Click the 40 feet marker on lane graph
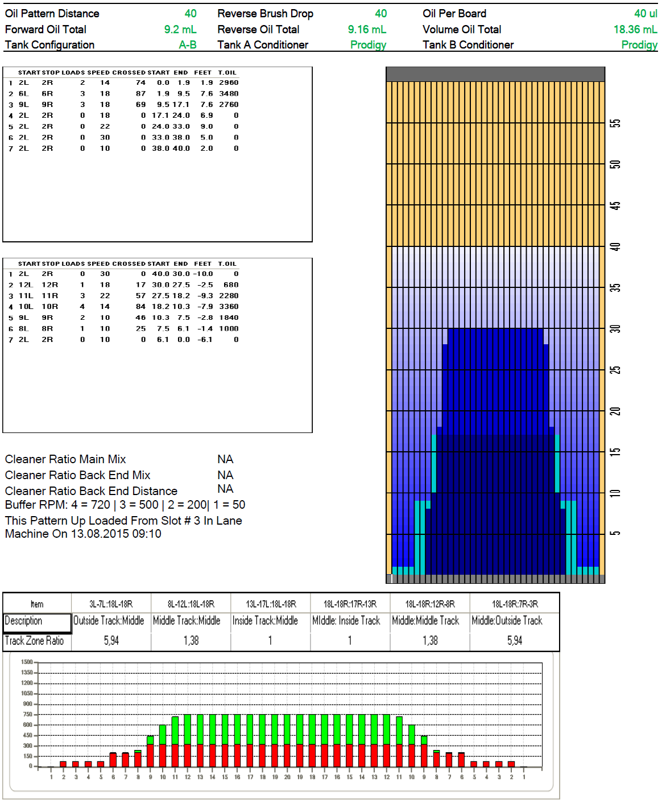Image resolution: width=662 pixels, height=812 pixels. [x=615, y=247]
